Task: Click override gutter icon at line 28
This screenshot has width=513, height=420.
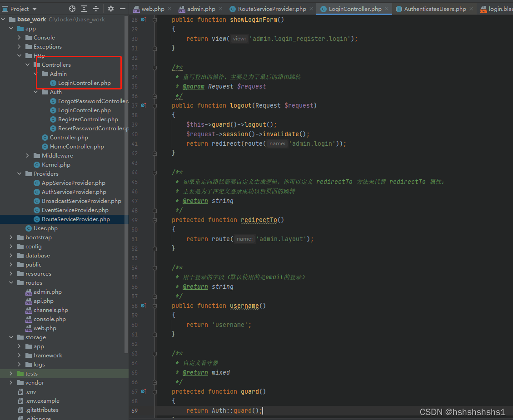Action: 144,20
